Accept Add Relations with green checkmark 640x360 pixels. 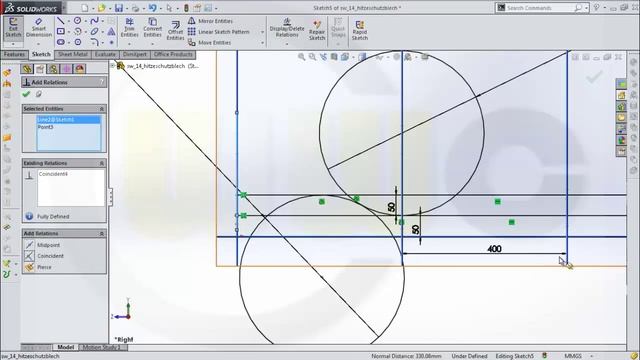click(27, 94)
